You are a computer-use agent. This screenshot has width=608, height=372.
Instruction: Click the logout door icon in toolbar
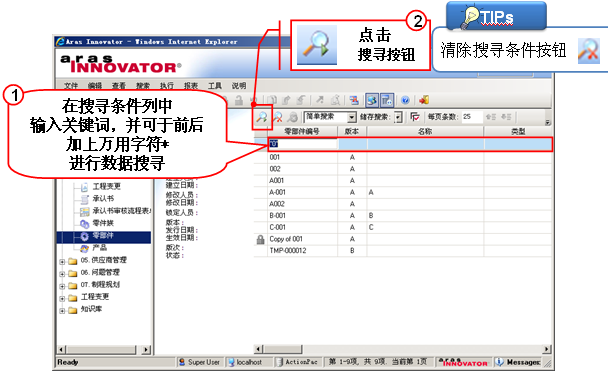click(x=423, y=100)
